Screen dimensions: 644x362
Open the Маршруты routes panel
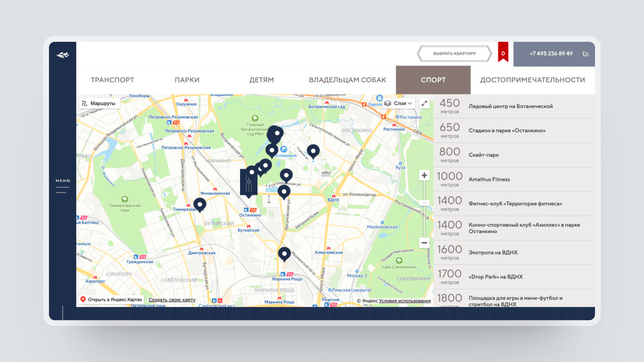pyautogui.click(x=99, y=103)
